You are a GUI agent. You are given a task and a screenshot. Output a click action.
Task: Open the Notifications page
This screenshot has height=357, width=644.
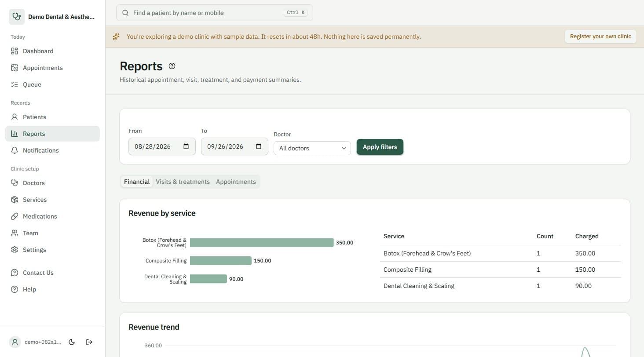tap(52, 150)
